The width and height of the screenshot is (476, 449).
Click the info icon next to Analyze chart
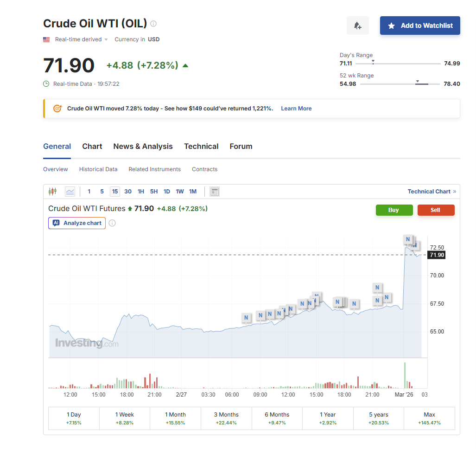112,223
